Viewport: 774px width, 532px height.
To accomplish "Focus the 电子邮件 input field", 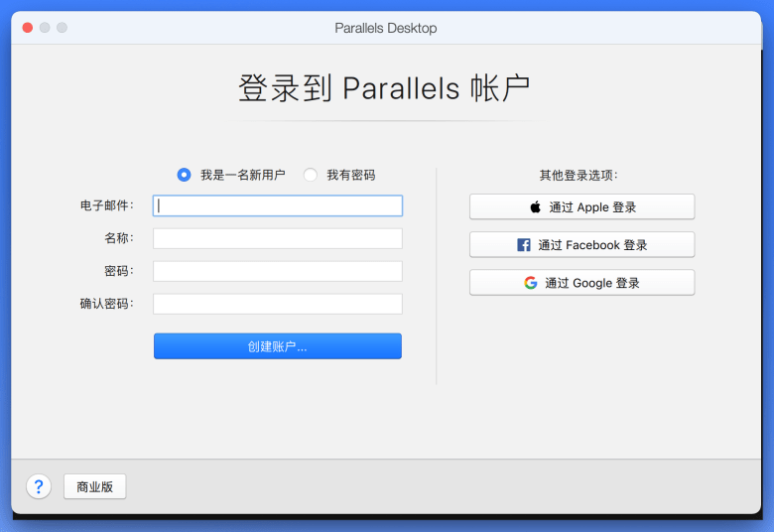I will click(x=278, y=206).
